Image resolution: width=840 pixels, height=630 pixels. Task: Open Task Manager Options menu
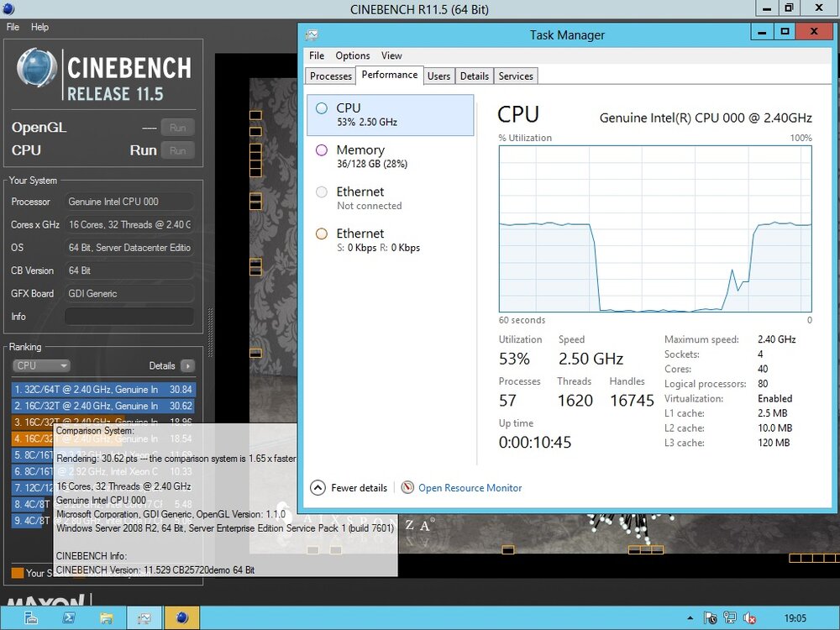[353, 55]
